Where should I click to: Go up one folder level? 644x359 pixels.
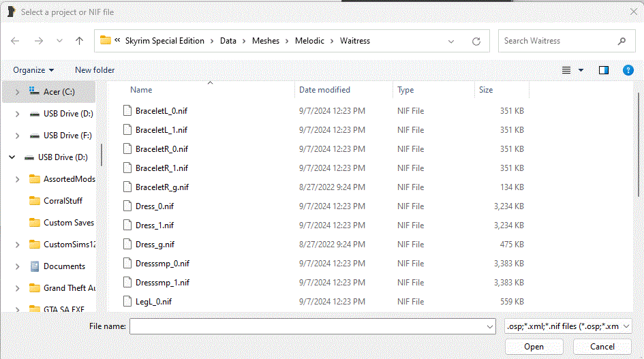coord(79,41)
